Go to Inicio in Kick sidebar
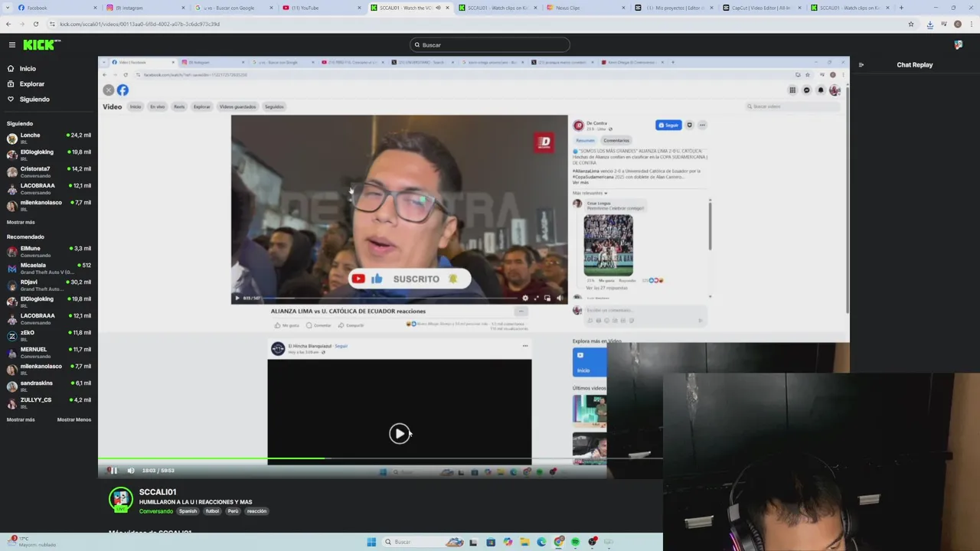 pos(28,69)
